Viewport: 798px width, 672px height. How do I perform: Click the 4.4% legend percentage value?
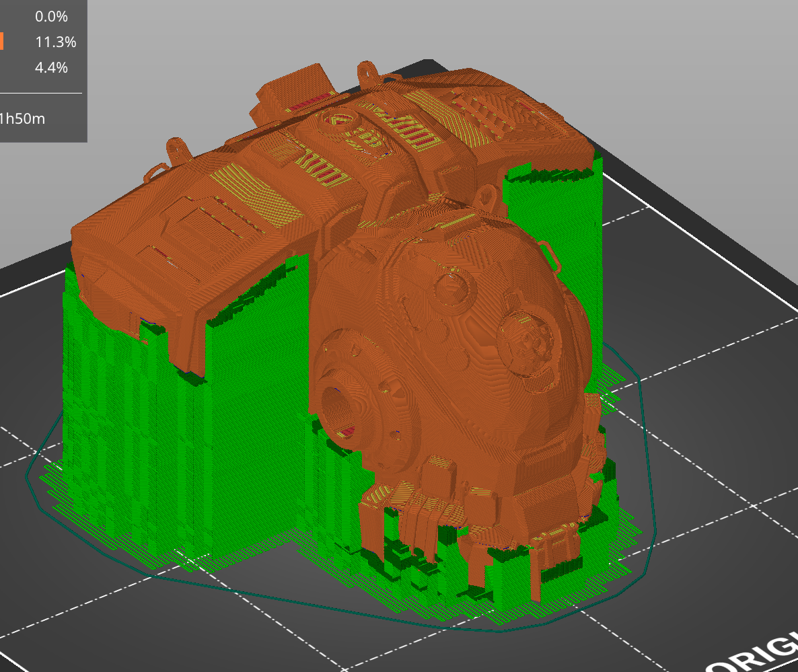pos(51,67)
